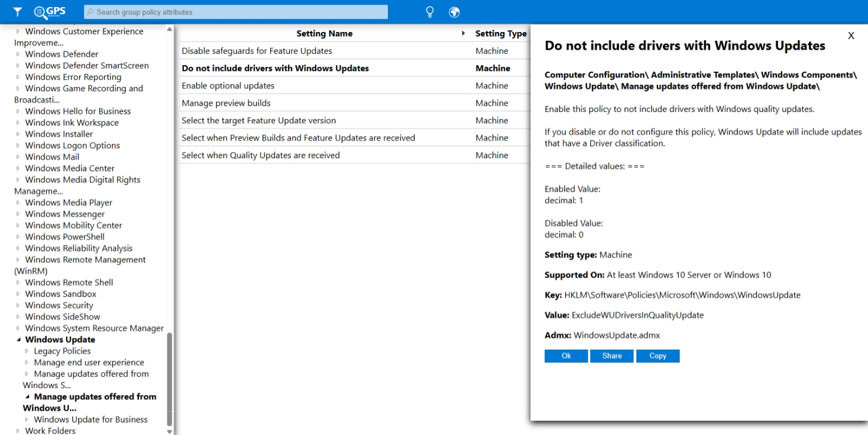
Task: Expand the Manage end user experience arrow
Action: pyautogui.click(x=27, y=363)
